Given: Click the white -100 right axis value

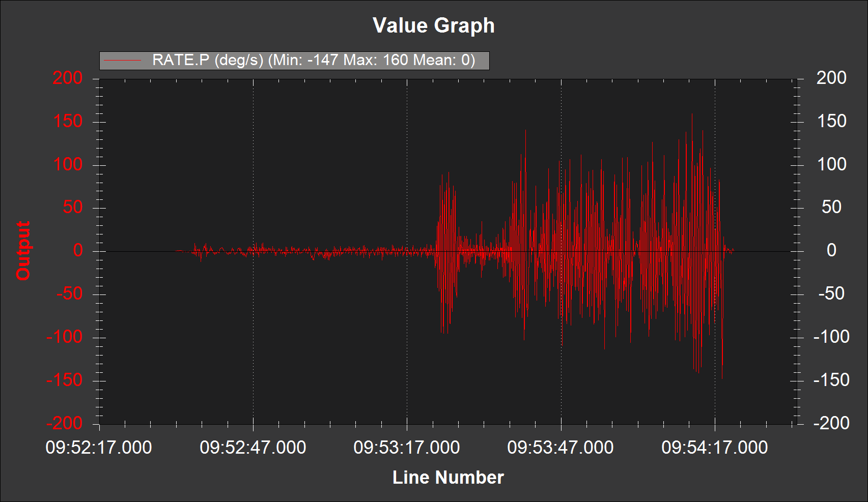Looking at the screenshot, I should [831, 337].
